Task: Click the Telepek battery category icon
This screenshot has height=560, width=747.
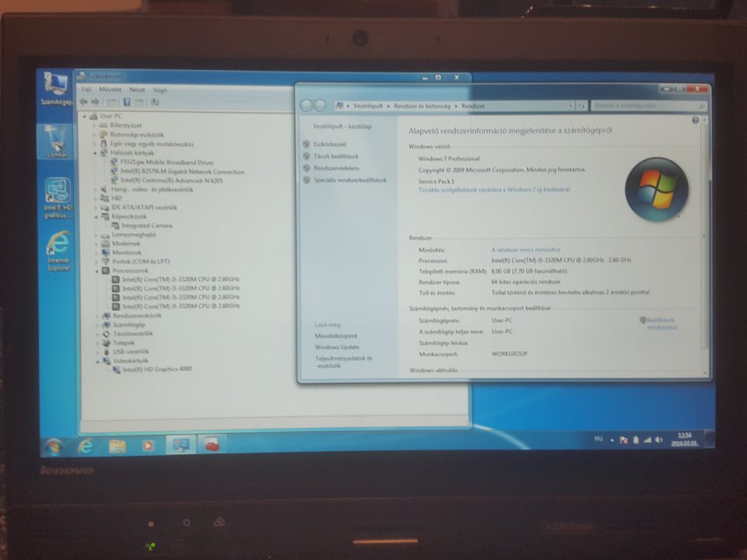Action: (107, 343)
